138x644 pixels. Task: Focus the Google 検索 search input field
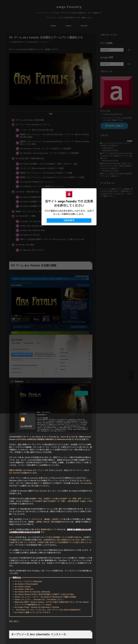pyautogui.click(x=112, y=64)
